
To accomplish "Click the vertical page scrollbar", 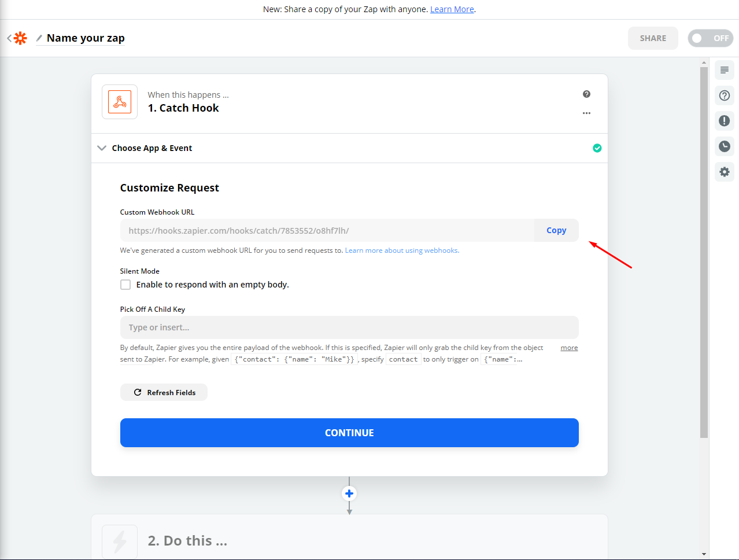I will pyautogui.click(x=704, y=252).
